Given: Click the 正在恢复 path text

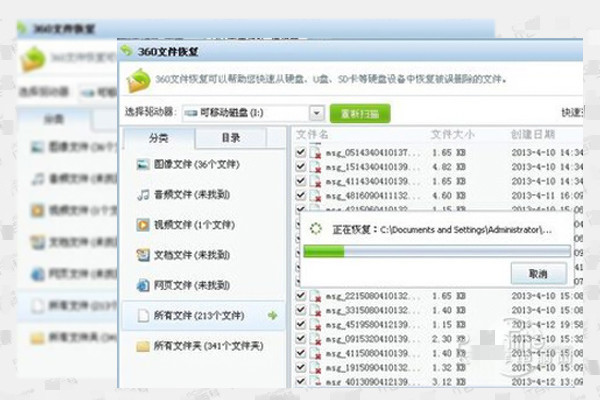Looking at the screenshot, I should 442,230.
